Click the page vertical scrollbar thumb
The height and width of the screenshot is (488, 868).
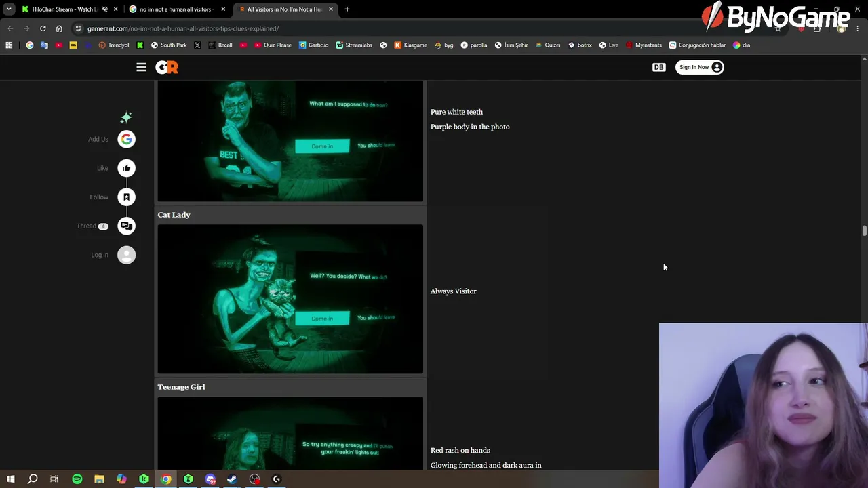coord(864,231)
